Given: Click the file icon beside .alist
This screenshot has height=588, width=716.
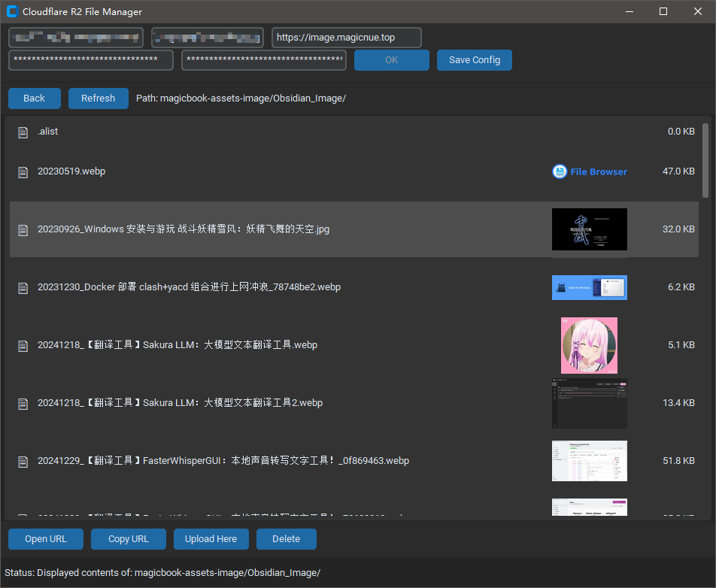Looking at the screenshot, I should click(x=23, y=132).
